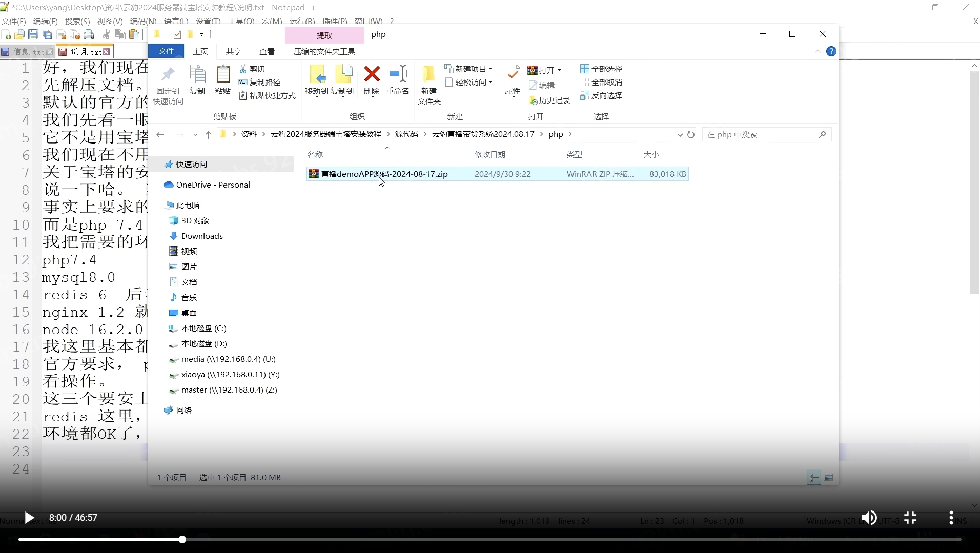Click Notepad++ Save icon in toolbar
This screenshot has height=553, width=980.
tap(33, 35)
